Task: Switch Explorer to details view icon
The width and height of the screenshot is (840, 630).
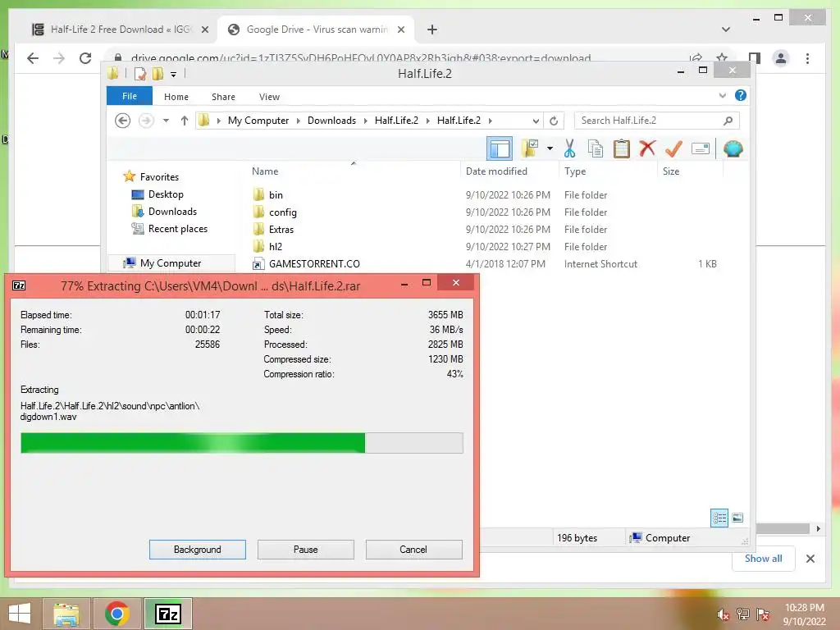Action: pos(719,518)
